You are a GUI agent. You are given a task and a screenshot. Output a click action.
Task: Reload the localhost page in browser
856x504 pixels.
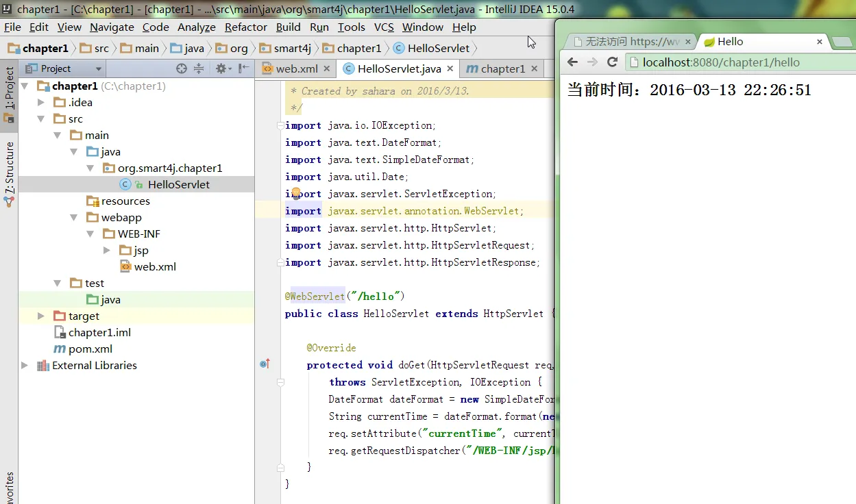click(x=613, y=62)
